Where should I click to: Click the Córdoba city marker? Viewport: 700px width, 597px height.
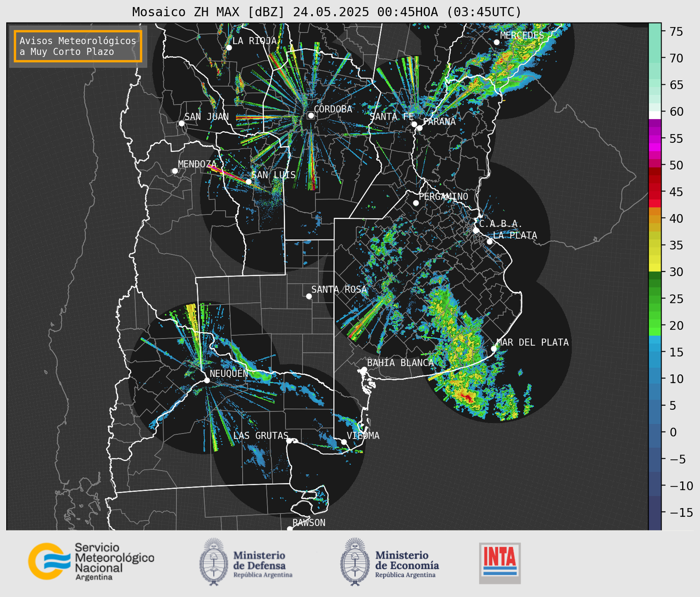click(311, 116)
